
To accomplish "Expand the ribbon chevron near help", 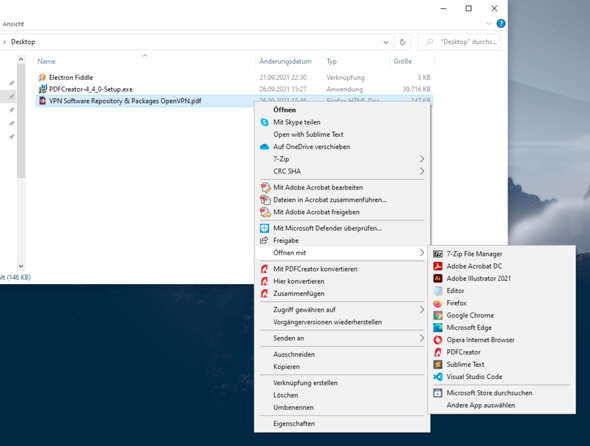I will [488, 23].
